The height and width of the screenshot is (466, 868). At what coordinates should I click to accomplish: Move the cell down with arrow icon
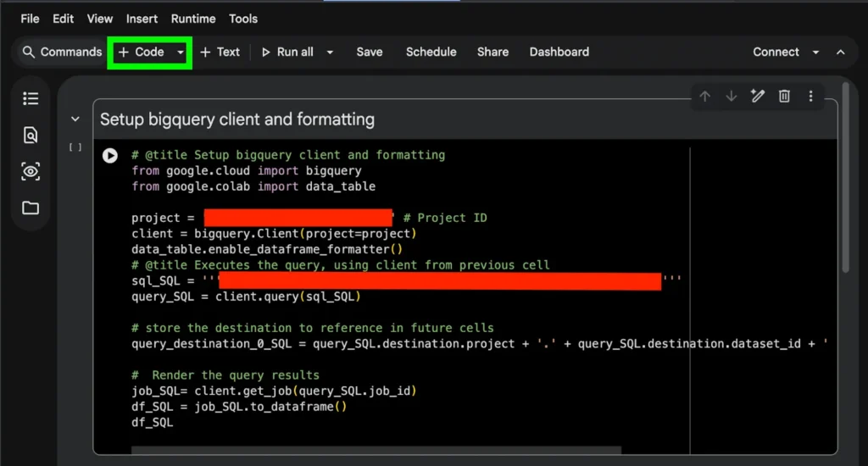coord(731,97)
